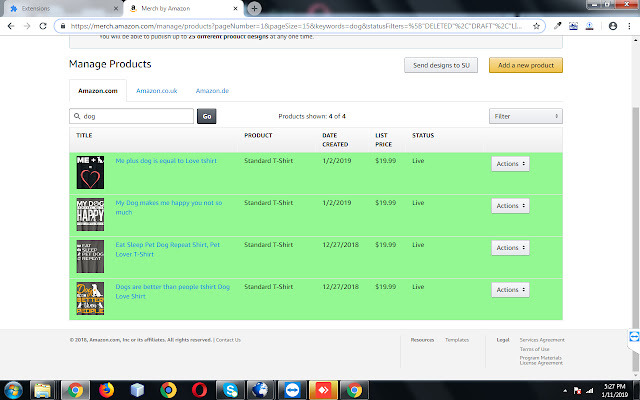Reload the page with the refresh icon
Screen dimensions: 640x400
click(x=43, y=26)
